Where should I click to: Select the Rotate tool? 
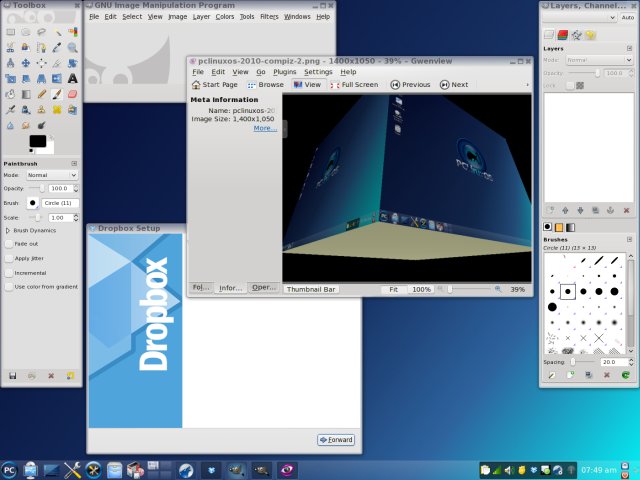click(73, 63)
